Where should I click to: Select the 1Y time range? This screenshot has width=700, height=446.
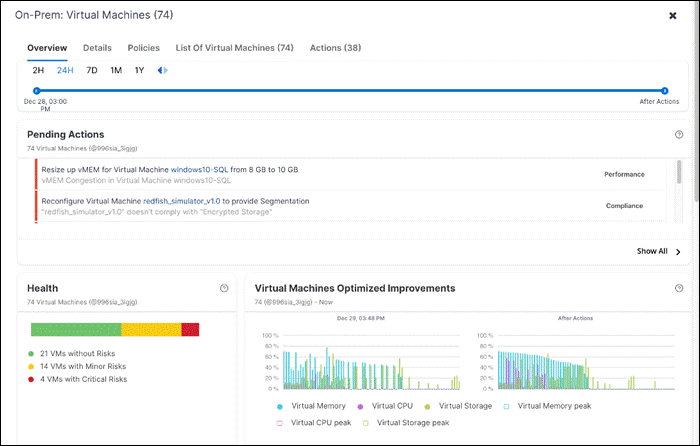(139, 70)
